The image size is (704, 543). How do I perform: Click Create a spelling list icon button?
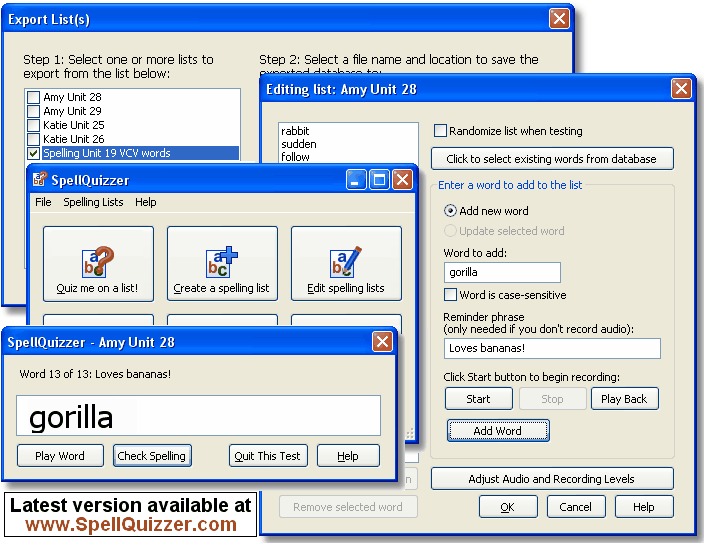pos(222,264)
